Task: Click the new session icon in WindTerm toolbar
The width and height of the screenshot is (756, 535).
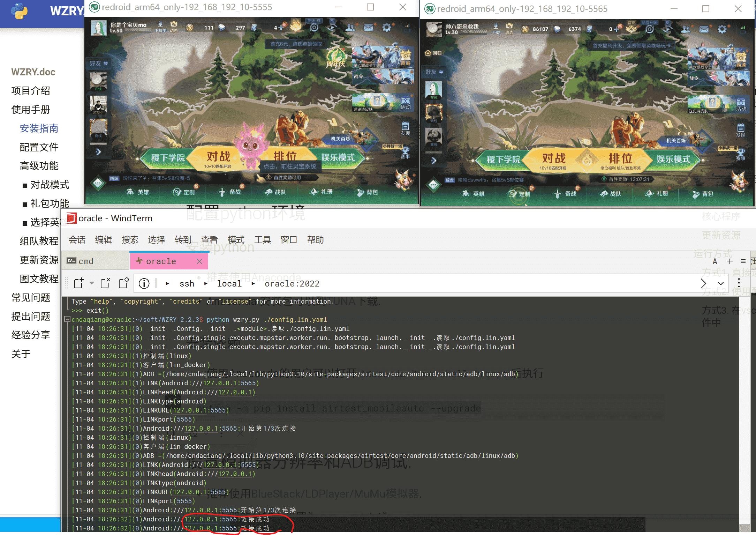Action: [79, 283]
